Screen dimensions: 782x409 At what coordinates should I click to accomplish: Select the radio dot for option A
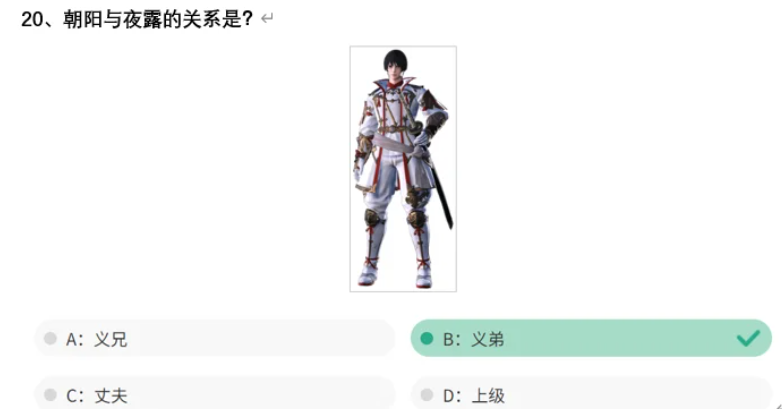[50, 339]
